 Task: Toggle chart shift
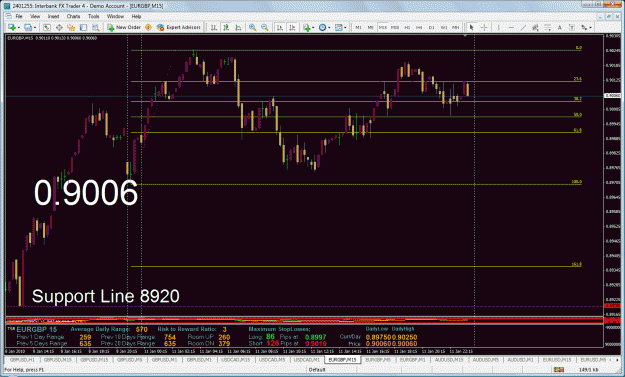[292, 27]
